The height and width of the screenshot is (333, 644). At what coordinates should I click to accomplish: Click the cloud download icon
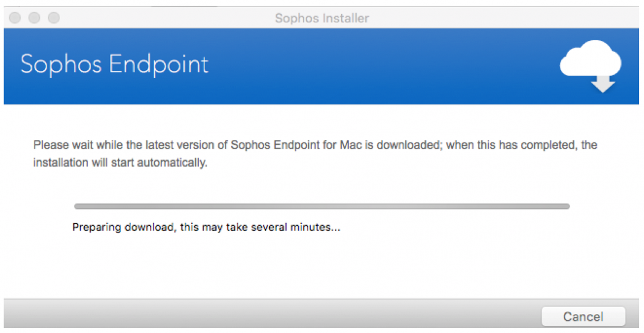[x=591, y=66]
